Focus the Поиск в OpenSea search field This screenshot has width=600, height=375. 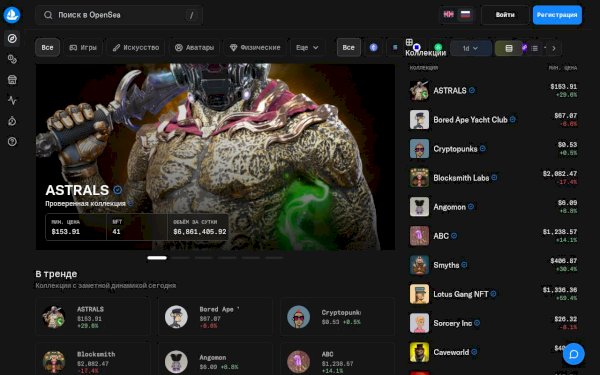119,15
